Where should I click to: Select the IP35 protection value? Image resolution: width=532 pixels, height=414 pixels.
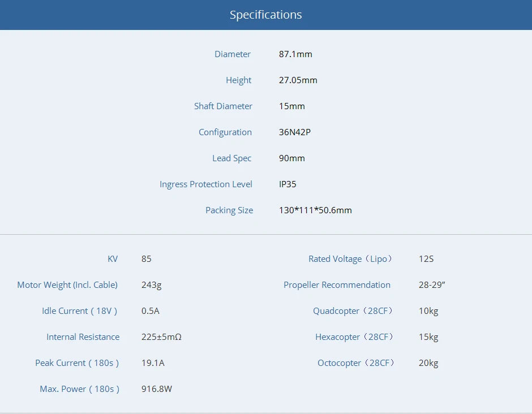tap(288, 184)
